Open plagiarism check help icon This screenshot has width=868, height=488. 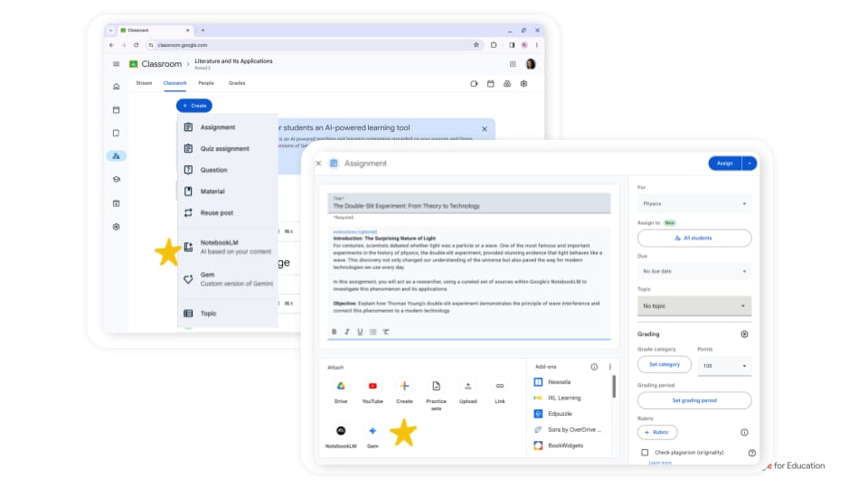(751, 453)
